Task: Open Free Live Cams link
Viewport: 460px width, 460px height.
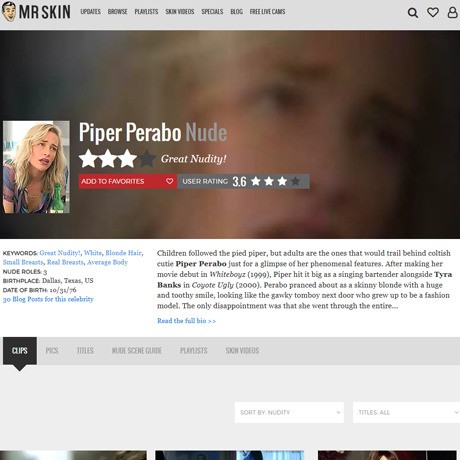Action: click(x=267, y=12)
